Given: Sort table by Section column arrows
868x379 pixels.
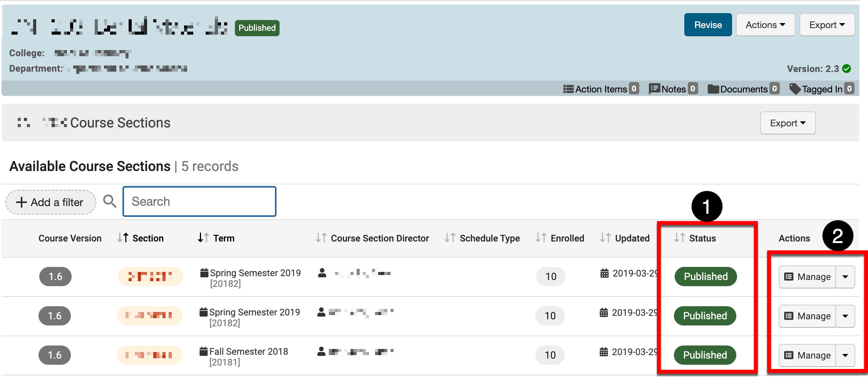Looking at the screenshot, I should coord(123,238).
